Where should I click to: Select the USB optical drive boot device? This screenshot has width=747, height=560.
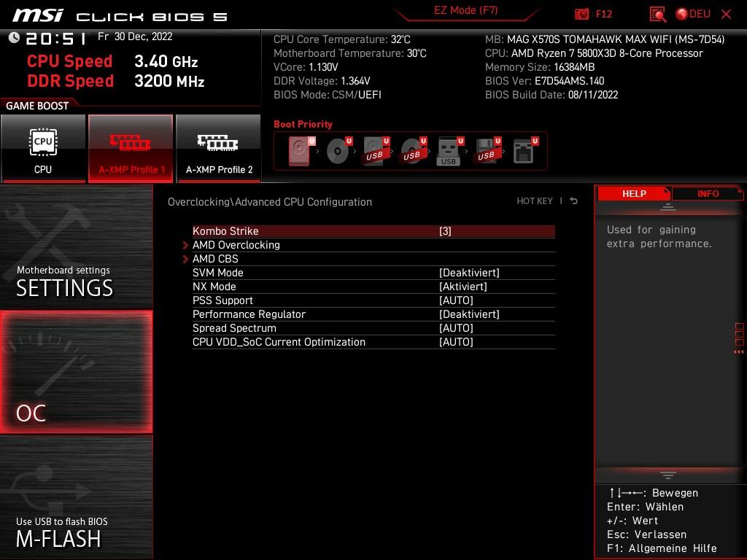pos(413,151)
